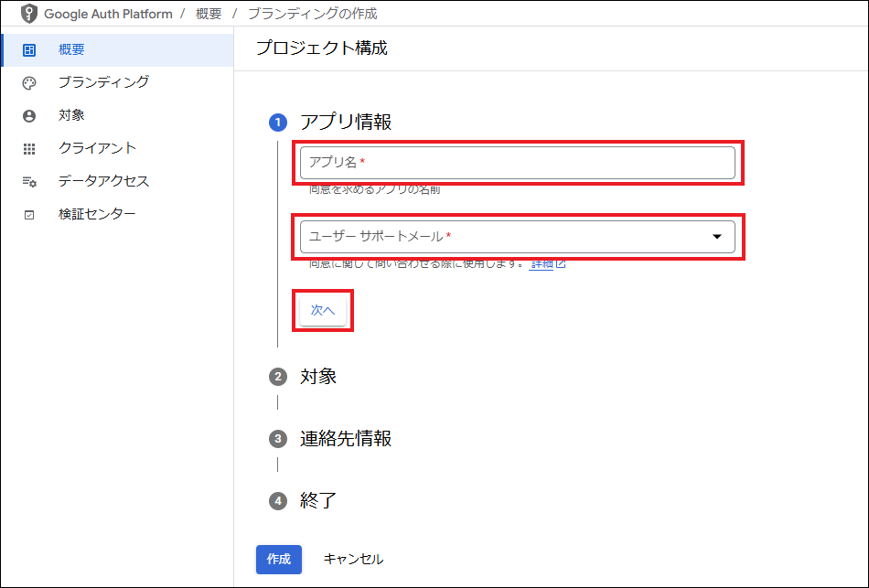
Task: Click the Google Auth Platform shield icon
Action: coord(29,15)
